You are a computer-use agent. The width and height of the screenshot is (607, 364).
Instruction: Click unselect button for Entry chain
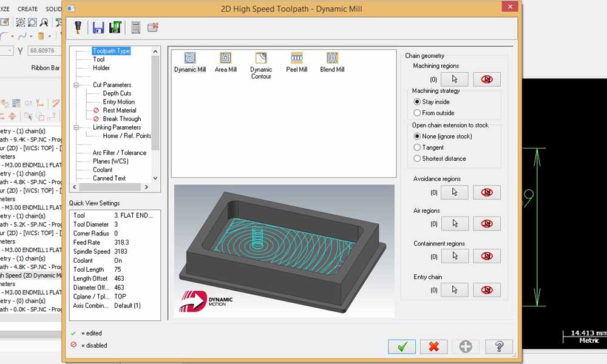487,290
